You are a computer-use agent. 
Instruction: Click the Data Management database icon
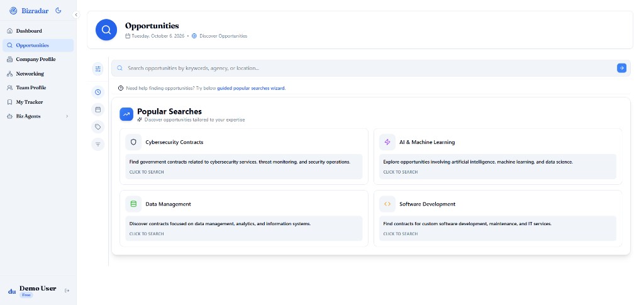[x=133, y=204]
